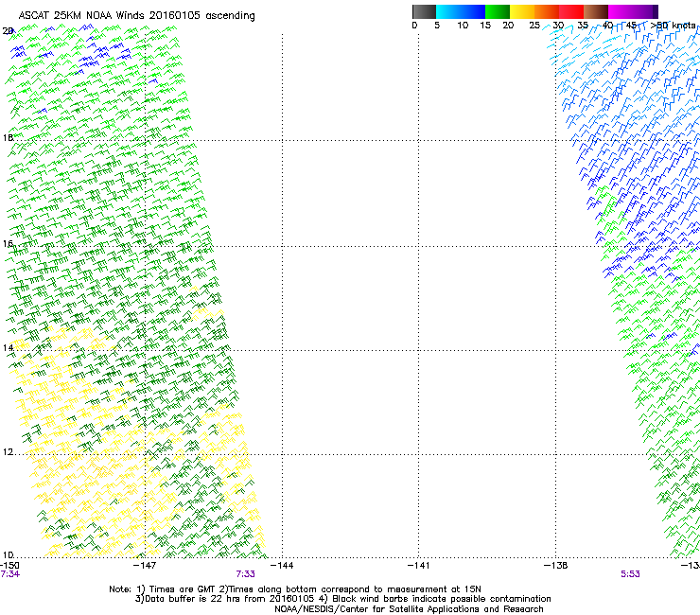Click the legend tick label 25
Screen dimensions: 700x615
pyautogui.click(x=534, y=26)
